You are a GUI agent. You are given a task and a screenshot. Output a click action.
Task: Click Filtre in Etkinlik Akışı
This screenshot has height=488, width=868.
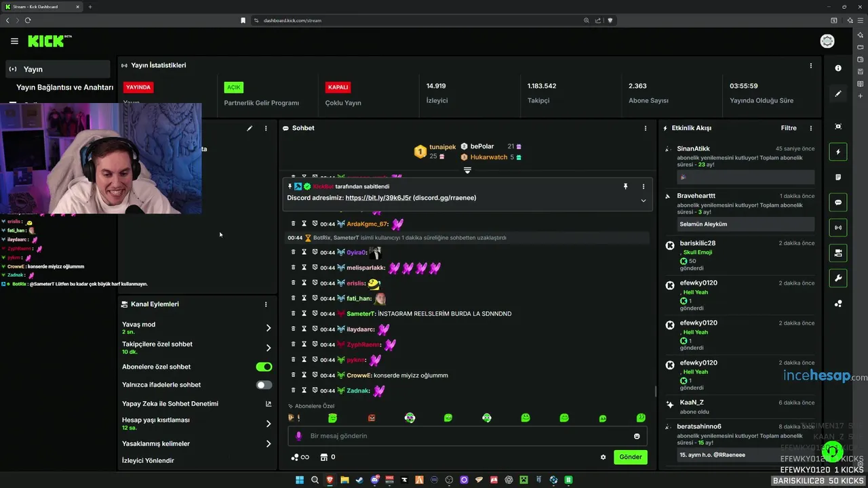pos(789,128)
